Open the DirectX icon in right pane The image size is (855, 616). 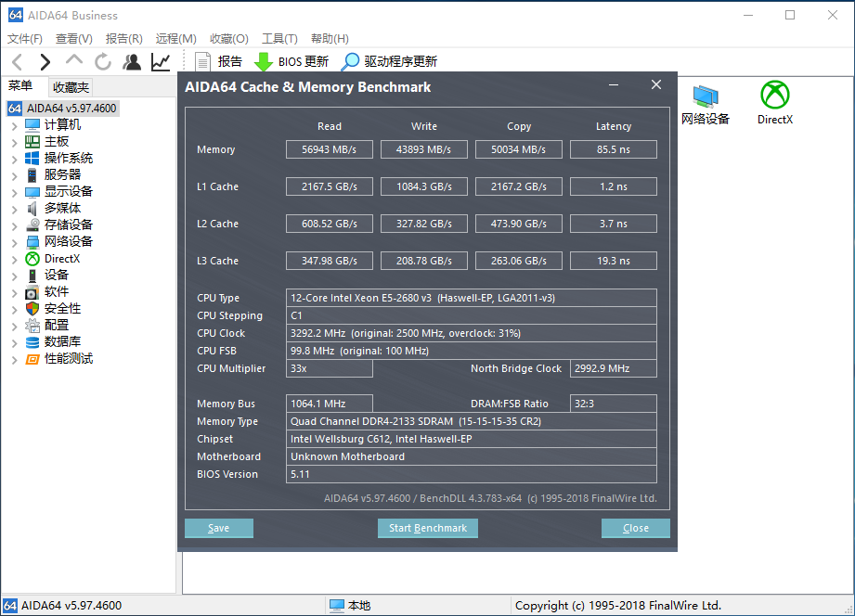tap(775, 95)
